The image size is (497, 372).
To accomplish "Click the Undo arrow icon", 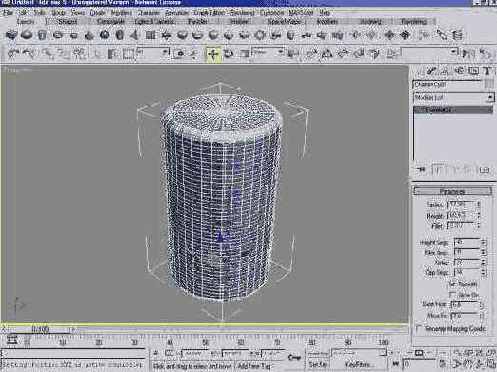I will coord(13,53).
